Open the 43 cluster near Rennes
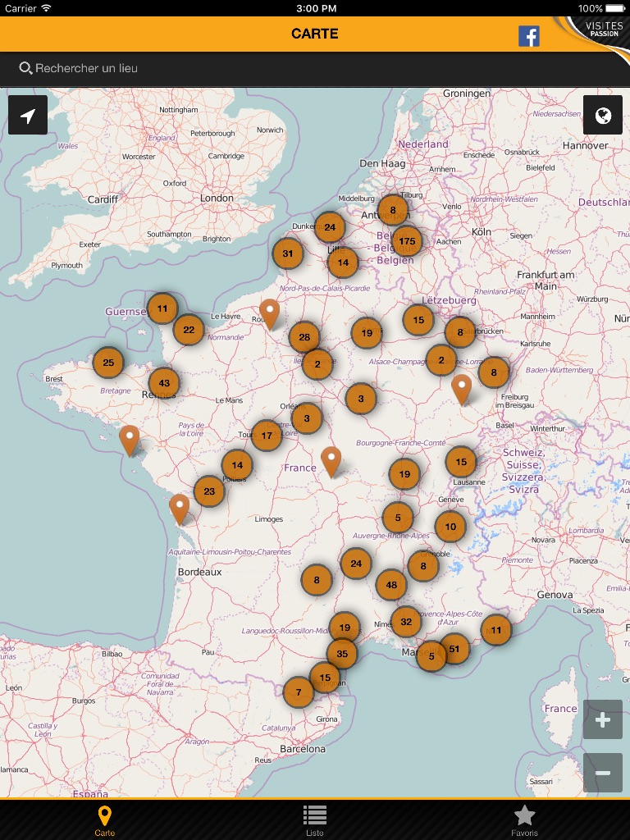Image resolution: width=630 pixels, height=840 pixels. pos(164,382)
